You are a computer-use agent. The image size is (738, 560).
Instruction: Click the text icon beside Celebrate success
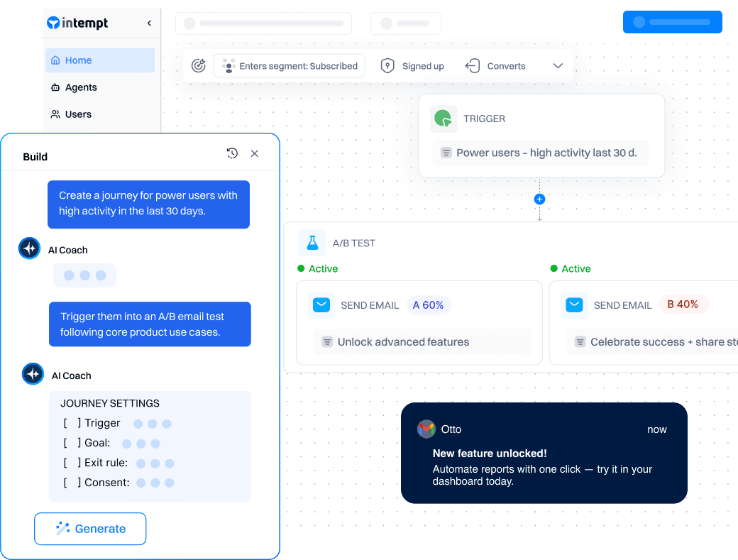tap(580, 342)
